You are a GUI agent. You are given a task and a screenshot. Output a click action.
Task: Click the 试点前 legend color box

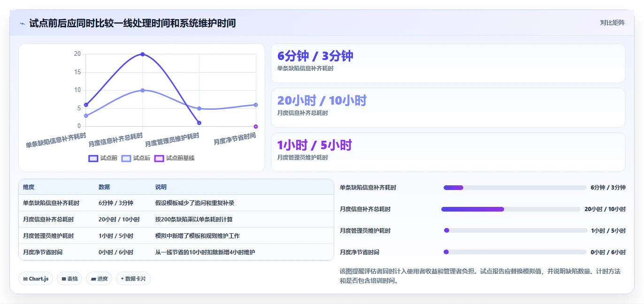93,158
